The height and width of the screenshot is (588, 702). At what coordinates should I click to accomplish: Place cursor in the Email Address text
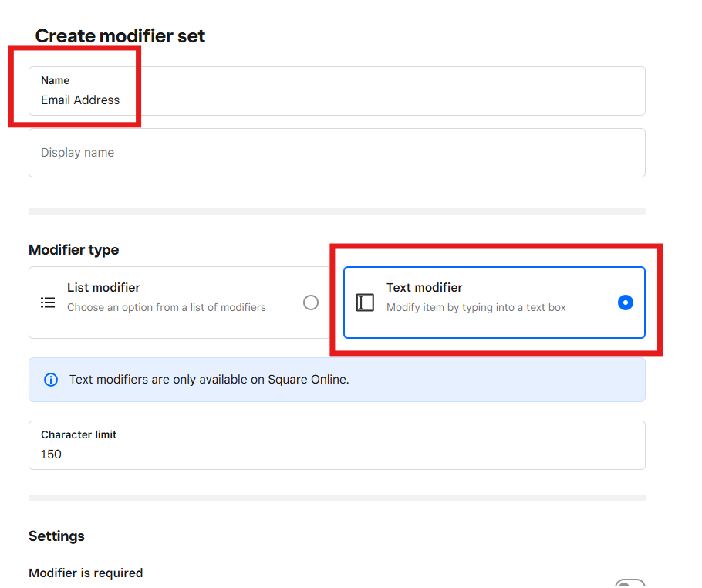(80, 100)
